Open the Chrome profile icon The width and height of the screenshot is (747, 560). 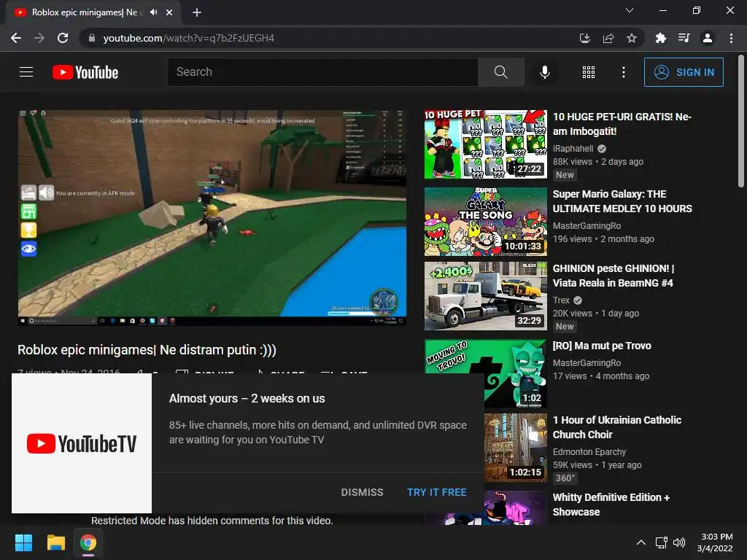point(708,38)
